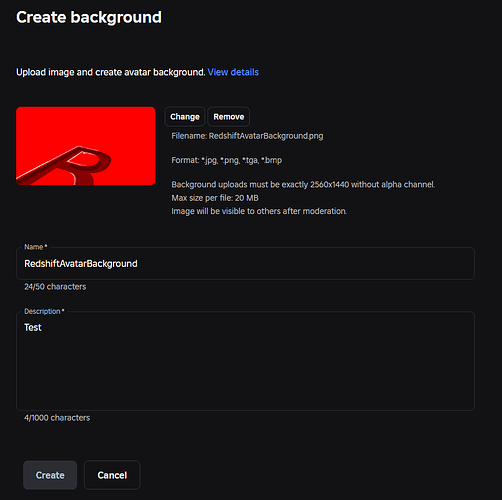
Task: Click the 24/50 characters counter
Action: click(55, 287)
